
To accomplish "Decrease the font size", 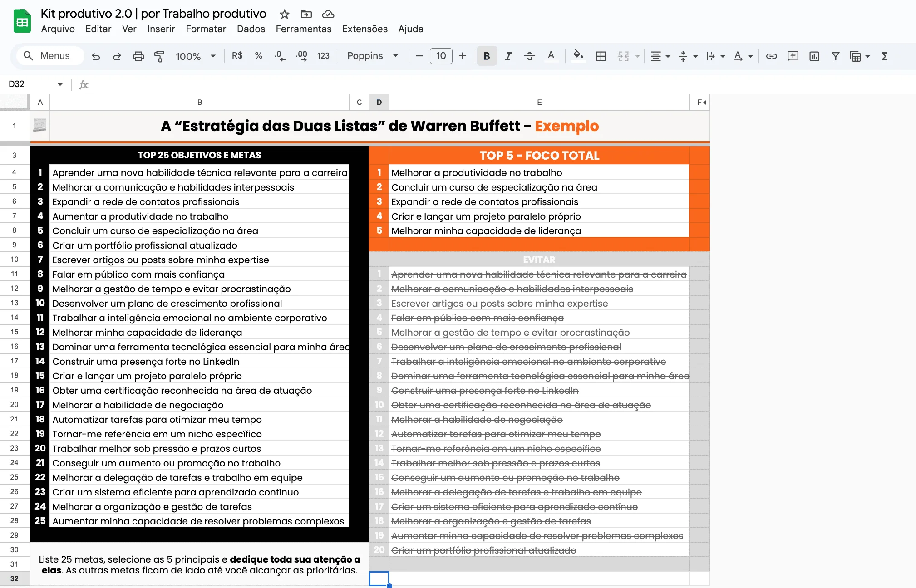I will click(x=419, y=56).
